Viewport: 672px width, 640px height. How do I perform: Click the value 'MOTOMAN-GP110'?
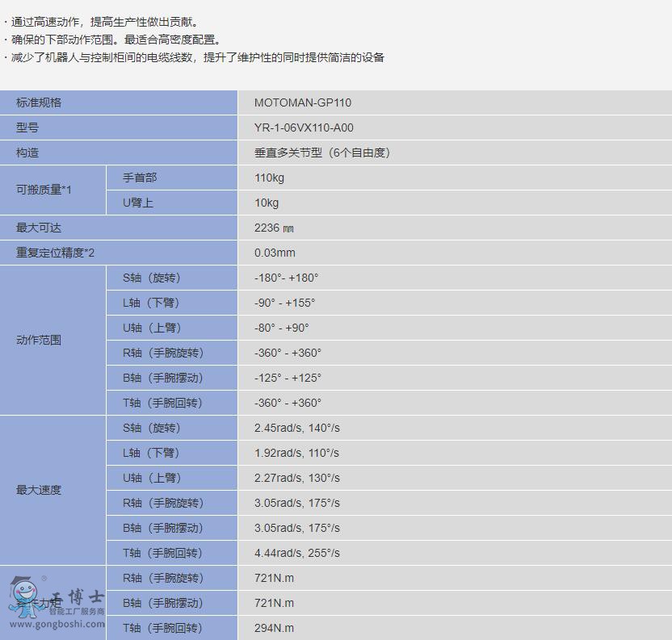(303, 102)
